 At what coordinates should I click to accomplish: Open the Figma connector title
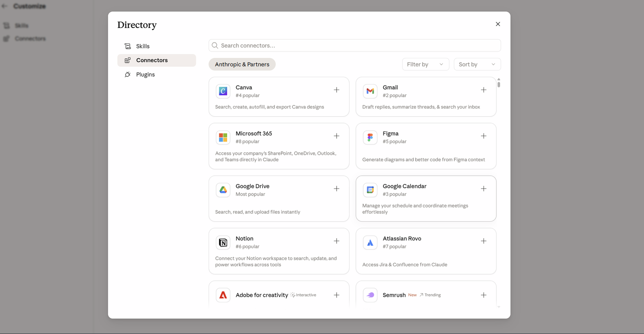(x=391, y=133)
